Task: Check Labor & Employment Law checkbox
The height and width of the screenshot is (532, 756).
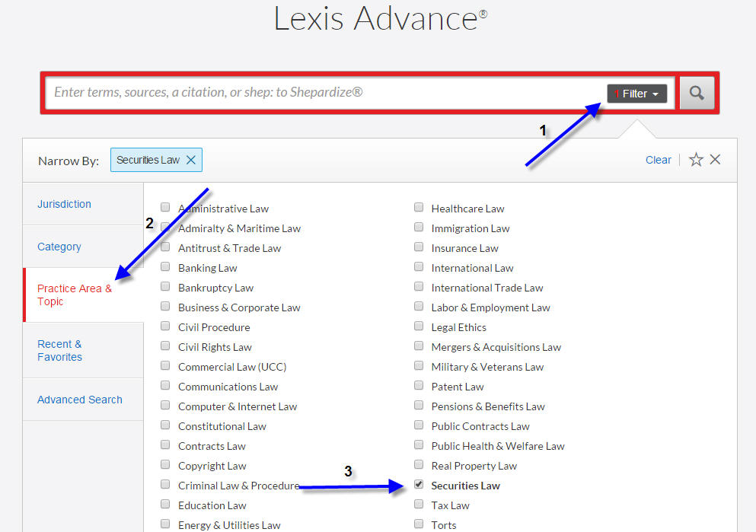Action: (x=419, y=306)
